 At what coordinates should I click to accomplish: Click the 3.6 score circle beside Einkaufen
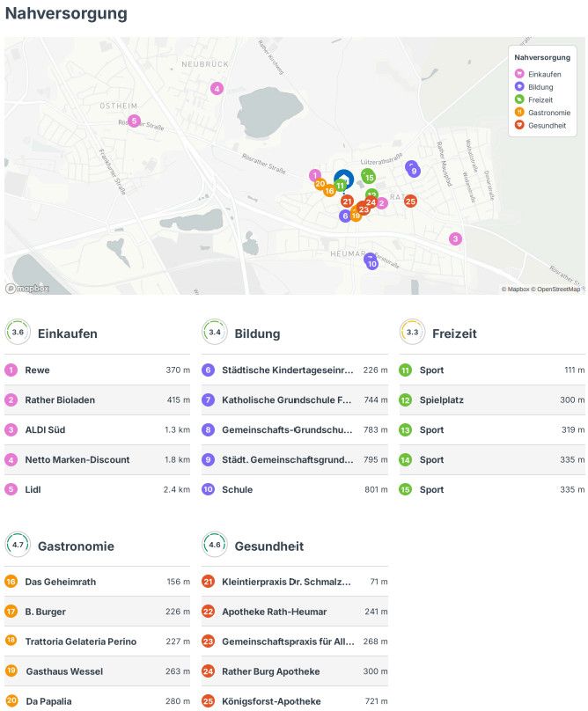(18, 332)
